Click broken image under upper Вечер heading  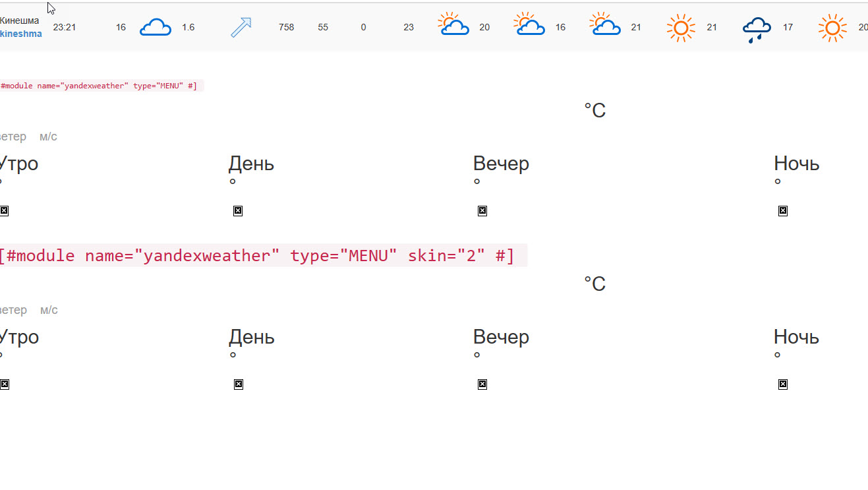pyautogui.click(x=482, y=211)
